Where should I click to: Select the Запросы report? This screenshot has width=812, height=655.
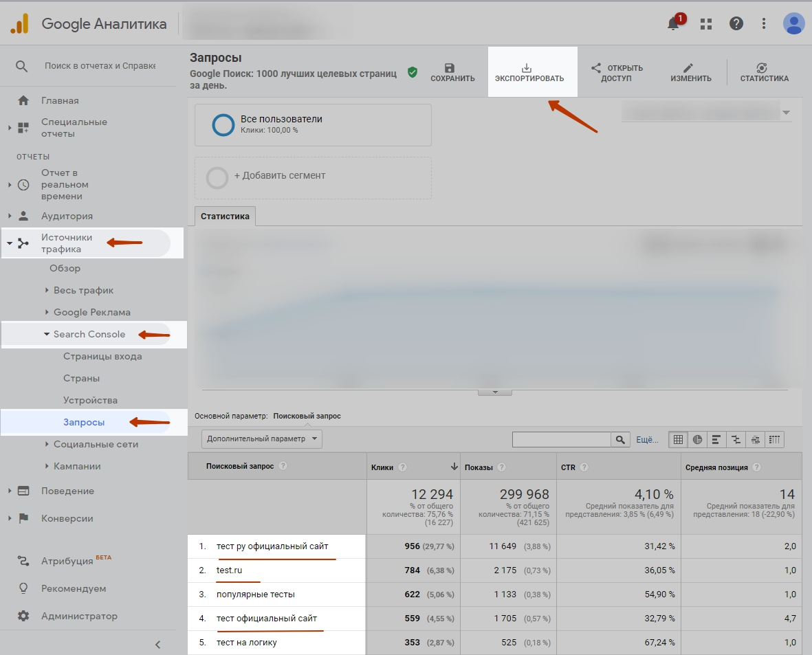coord(84,422)
